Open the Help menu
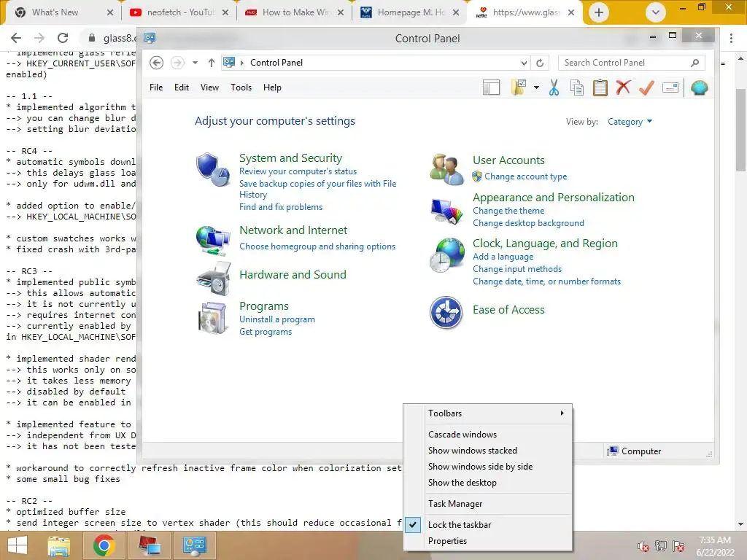Viewport: 747px width, 560px height. click(272, 87)
